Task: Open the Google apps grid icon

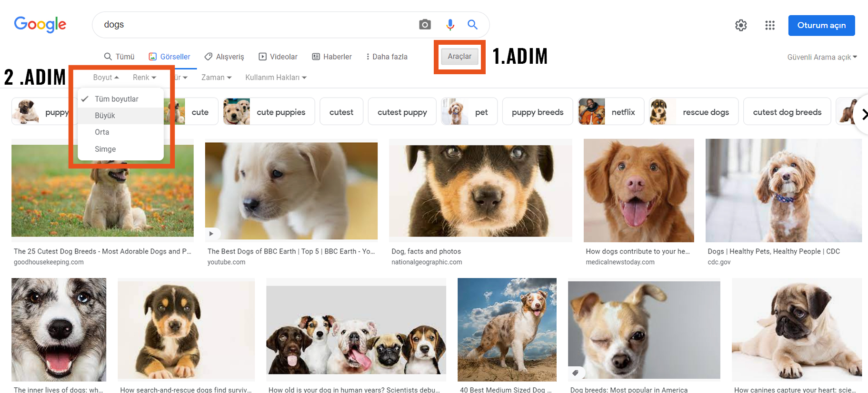Action: [770, 25]
